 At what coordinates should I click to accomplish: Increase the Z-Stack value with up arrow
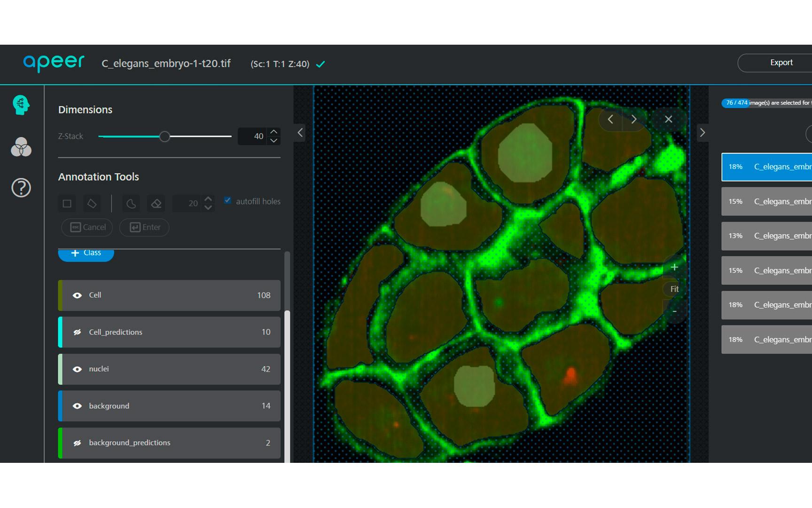274,132
